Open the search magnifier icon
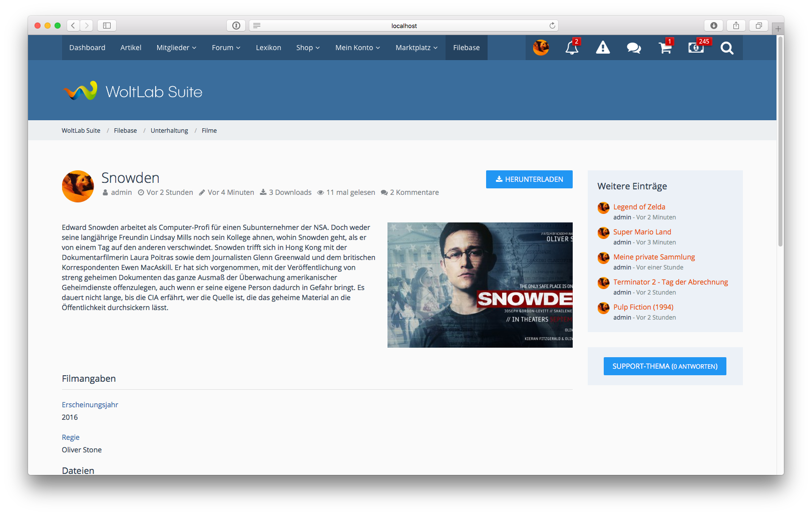Image resolution: width=812 pixels, height=515 pixels. [727, 48]
